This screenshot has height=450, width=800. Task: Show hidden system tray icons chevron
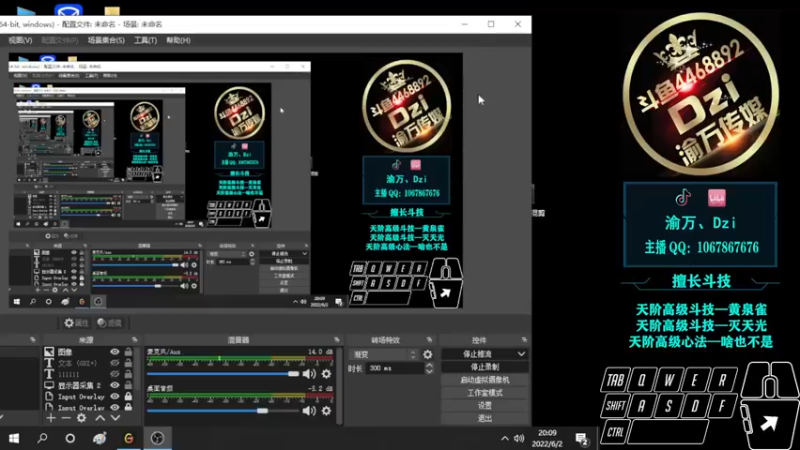pyautogui.click(x=505, y=438)
